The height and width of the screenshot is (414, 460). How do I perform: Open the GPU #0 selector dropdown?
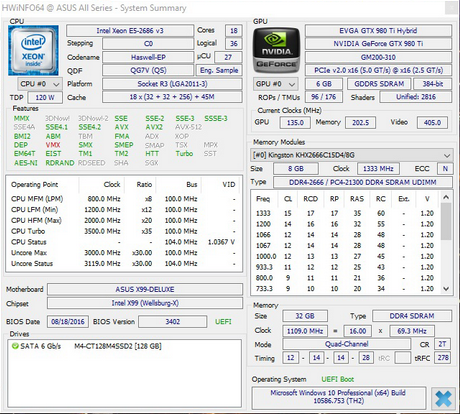click(x=275, y=84)
